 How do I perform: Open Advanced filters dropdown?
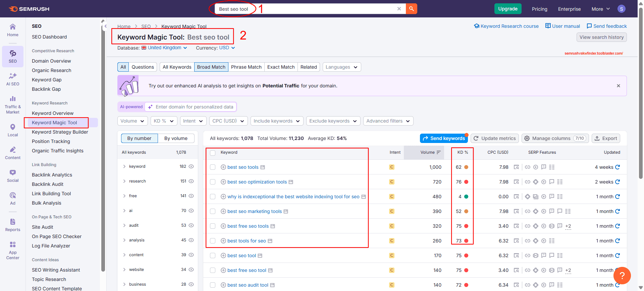(388, 121)
